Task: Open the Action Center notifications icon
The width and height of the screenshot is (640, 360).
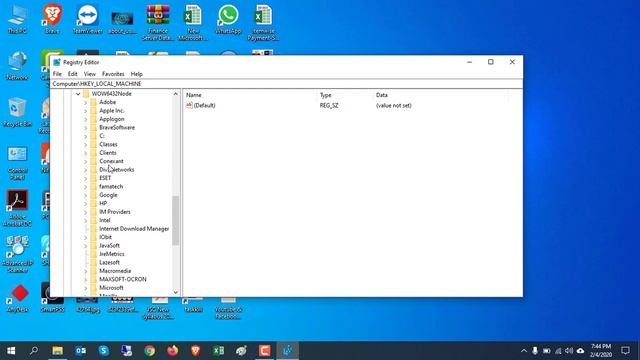Action: (625, 351)
